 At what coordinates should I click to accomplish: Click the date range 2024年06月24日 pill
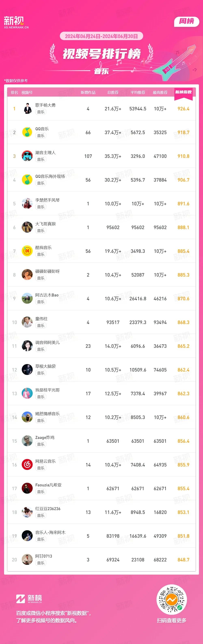[x=101, y=36]
